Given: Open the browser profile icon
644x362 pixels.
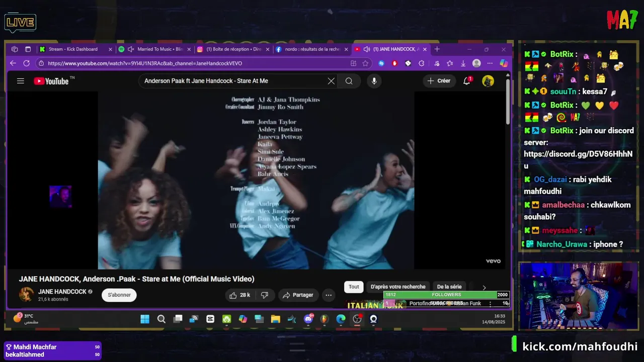Looking at the screenshot, I should click(476, 63).
